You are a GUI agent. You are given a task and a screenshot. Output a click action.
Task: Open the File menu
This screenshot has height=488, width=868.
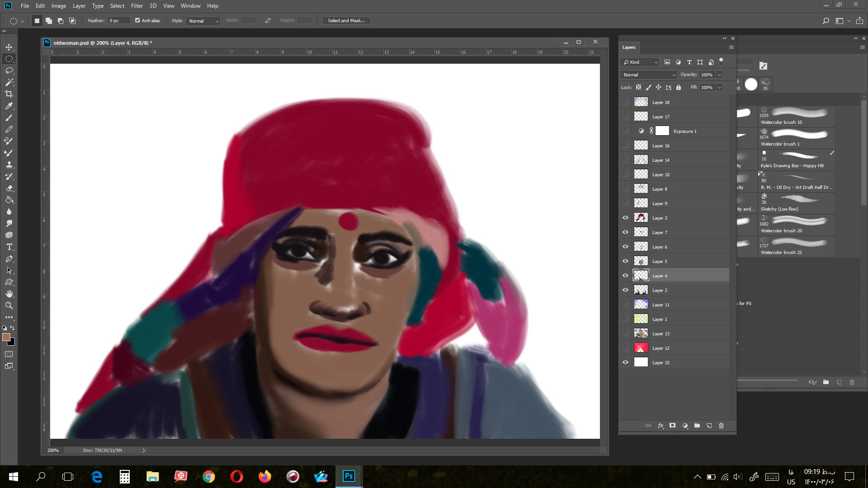(x=25, y=6)
